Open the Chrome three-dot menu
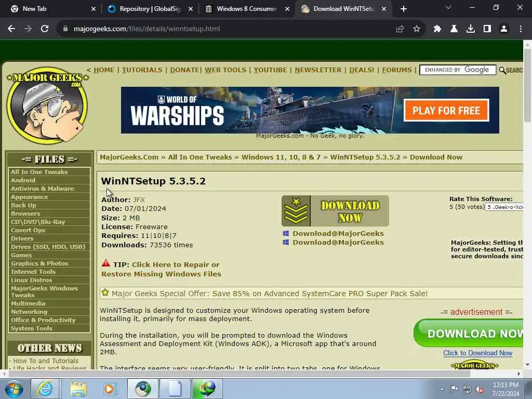This screenshot has width=532, height=399. pyautogui.click(x=521, y=29)
